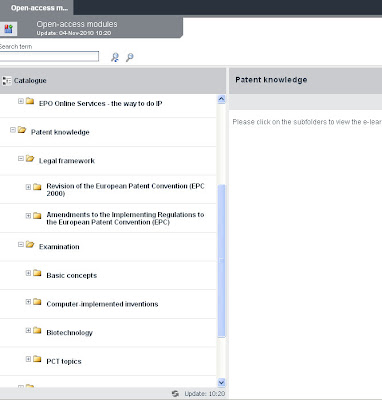The height and width of the screenshot is (400, 382).
Task: Click the Examination open folder icon
Action: (30, 244)
